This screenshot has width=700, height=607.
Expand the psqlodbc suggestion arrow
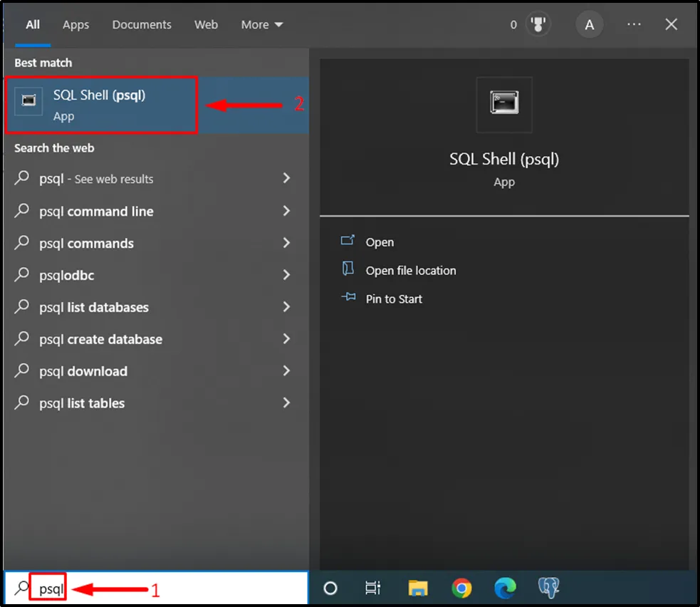point(286,275)
